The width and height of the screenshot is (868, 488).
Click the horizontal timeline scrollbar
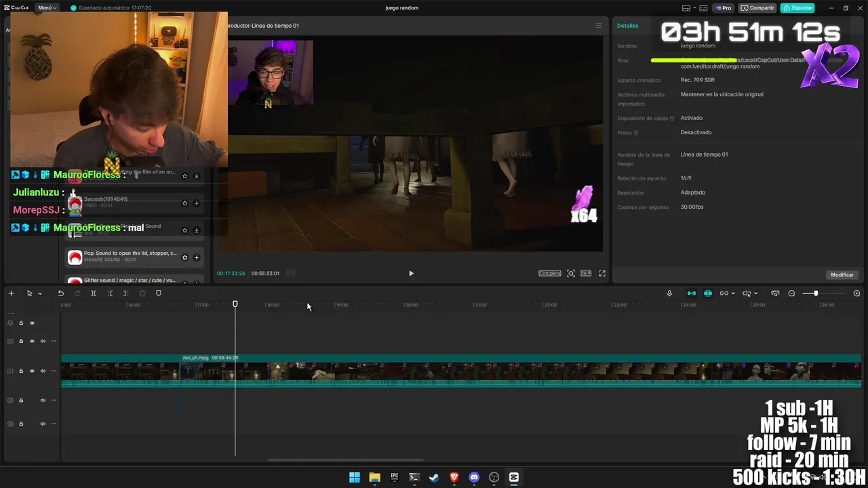(346, 460)
